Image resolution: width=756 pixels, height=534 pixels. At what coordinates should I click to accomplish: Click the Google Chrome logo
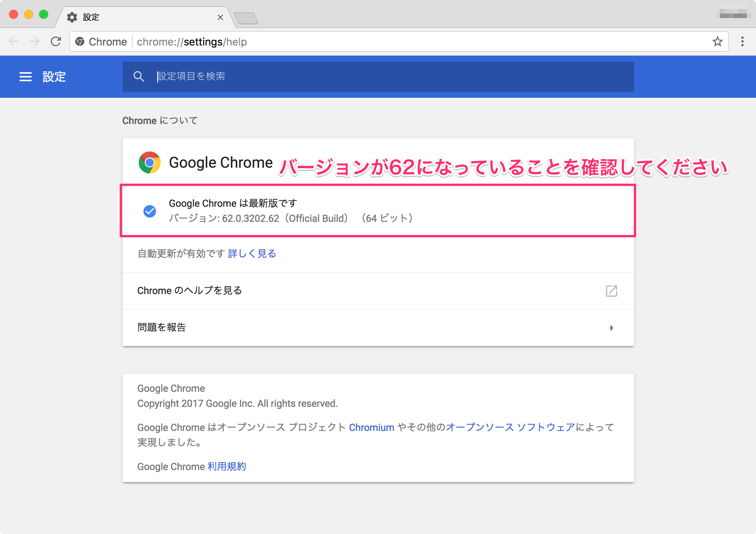click(150, 162)
